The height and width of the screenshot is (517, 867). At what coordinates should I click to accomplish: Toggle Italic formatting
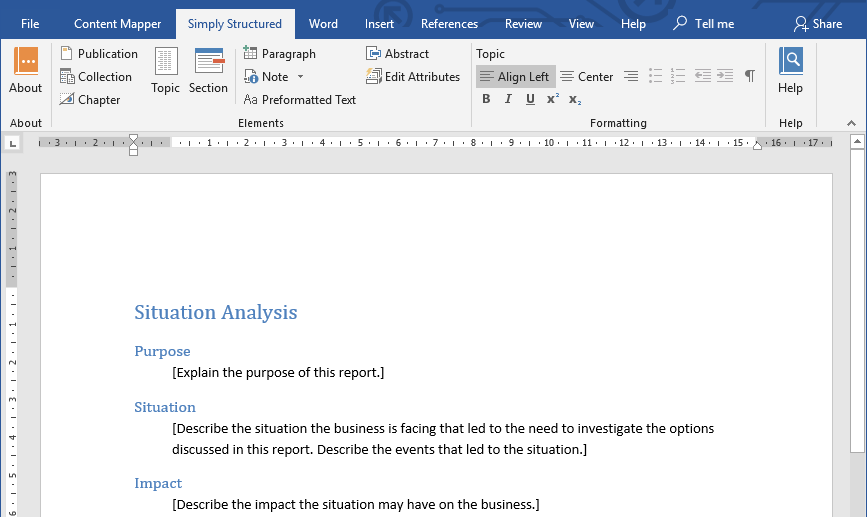508,99
